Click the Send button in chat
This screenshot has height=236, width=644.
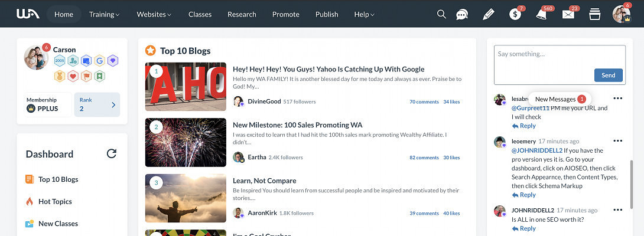pos(609,75)
